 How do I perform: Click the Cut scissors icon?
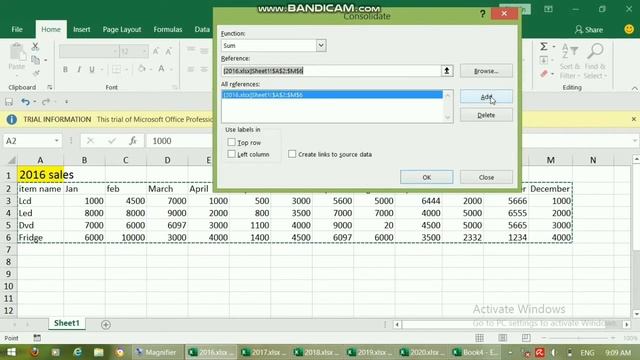pyautogui.click(x=36, y=47)
